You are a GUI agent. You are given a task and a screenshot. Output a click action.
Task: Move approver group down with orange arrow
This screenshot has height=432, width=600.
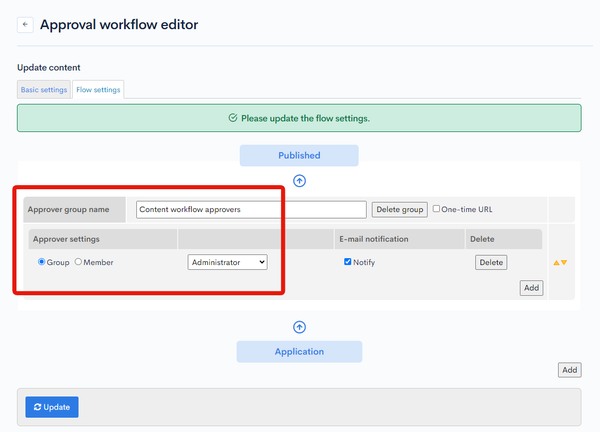pyautogui.click(x=564, y=262)
